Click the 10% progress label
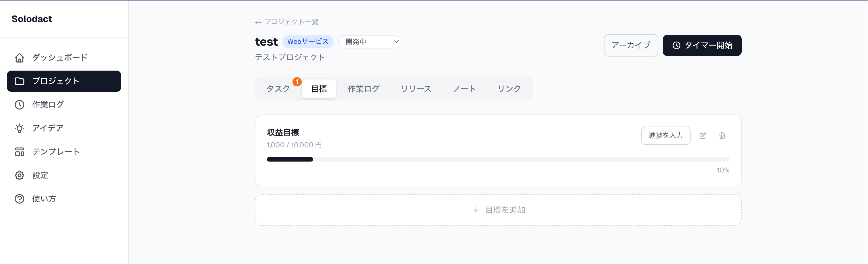Viewport: 868px width, 264px height. [723, 170]
